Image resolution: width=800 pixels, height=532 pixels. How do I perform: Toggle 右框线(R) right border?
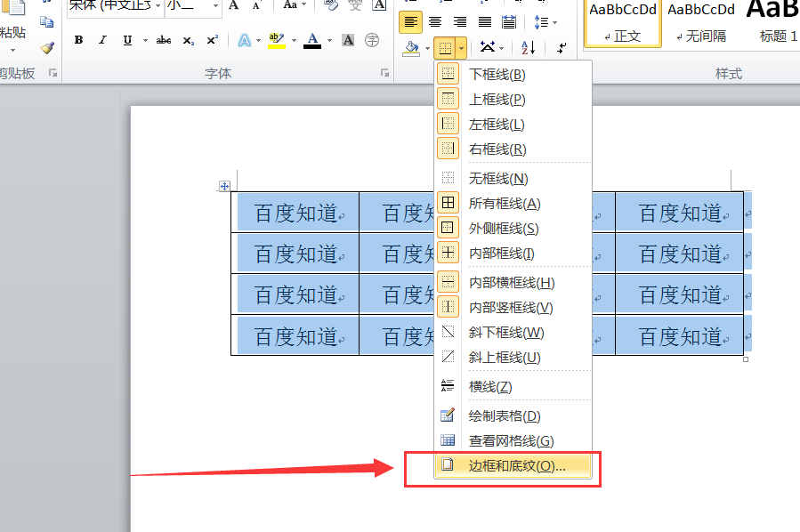(x=513, y=149)
